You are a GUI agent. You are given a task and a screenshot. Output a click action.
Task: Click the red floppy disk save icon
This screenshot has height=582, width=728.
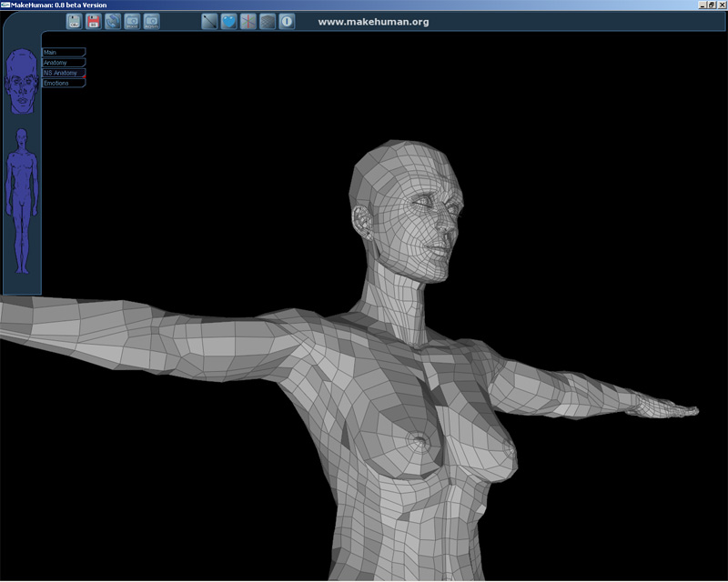coord(93,21)
